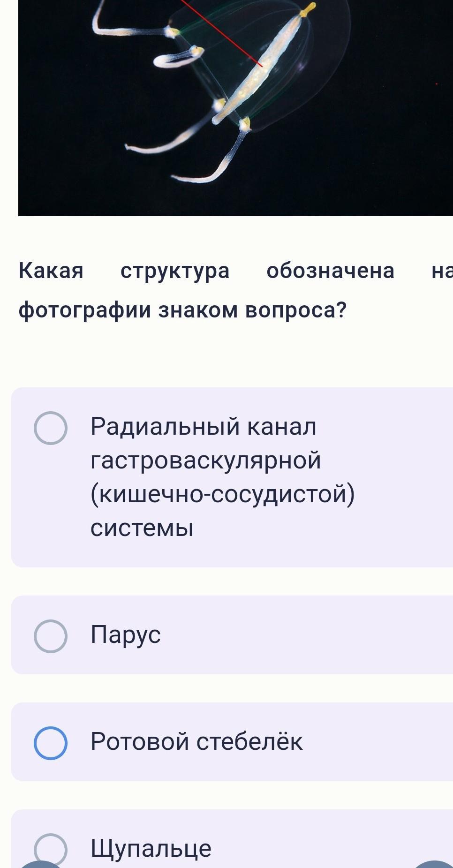Click the word '(кишечно-сосудистой)' in first answer
The height and width of the screenshot is (868, 453).
pyautogui.click(x=223, y=495)
